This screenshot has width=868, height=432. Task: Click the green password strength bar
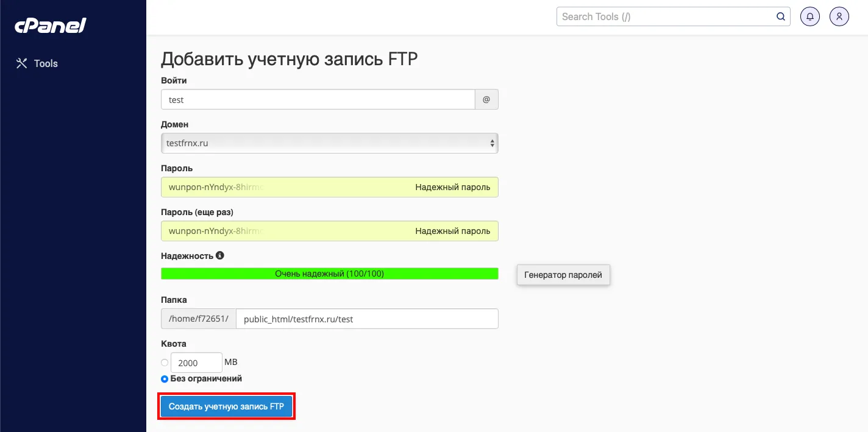[330, 274]
